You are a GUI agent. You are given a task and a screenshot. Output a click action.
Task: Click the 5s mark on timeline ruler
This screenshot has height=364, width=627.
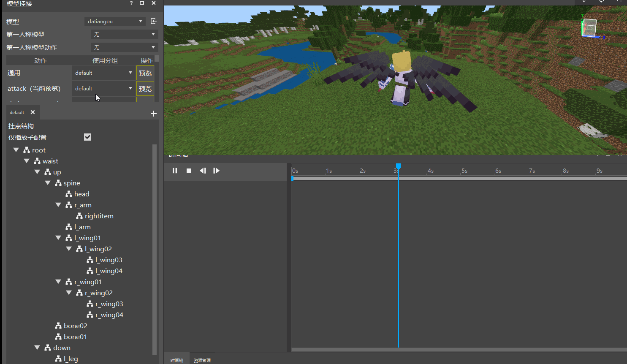pyautogui.click(x=464, y=171)
